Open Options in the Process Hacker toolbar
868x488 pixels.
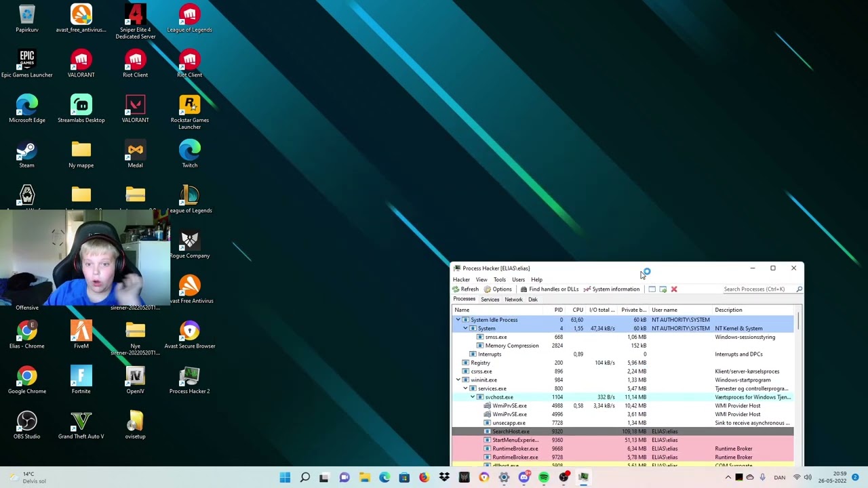(498, 289)
